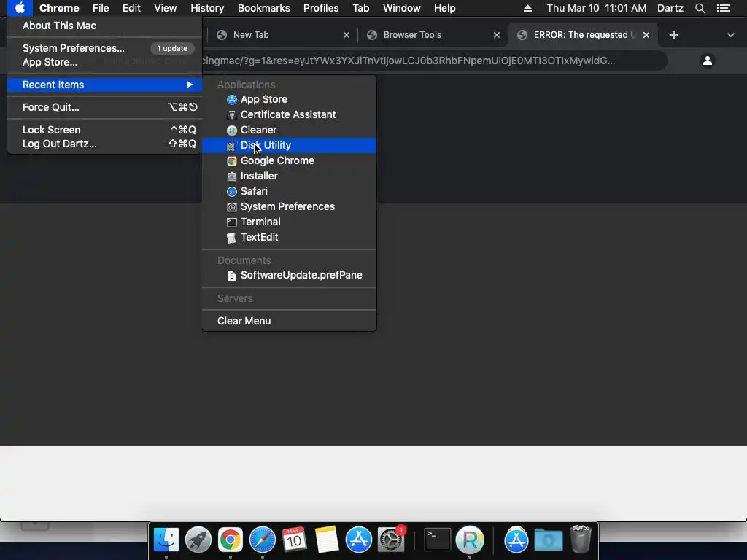Viewport: 747px width, 560px height.
Task: Open the Chrome profile avatar icon
Action: pyautogui.click(x=708, y=61)
